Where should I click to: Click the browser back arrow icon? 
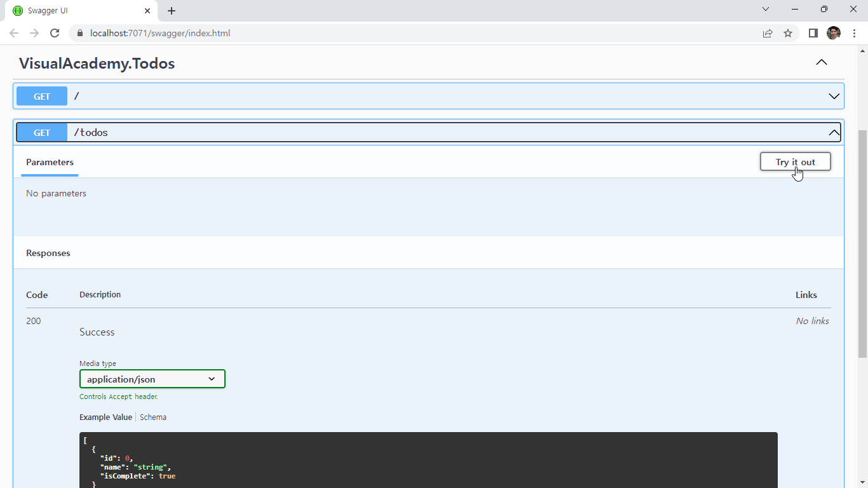point(14,33)
